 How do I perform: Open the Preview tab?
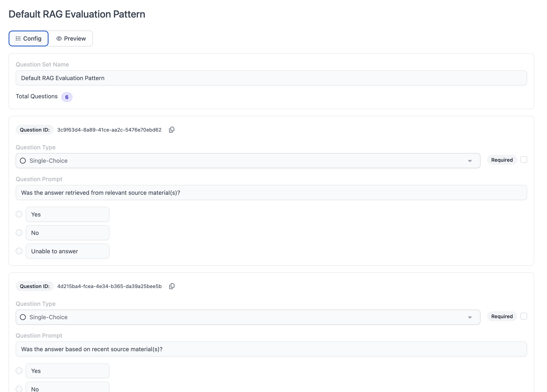(x=71, y=38)
